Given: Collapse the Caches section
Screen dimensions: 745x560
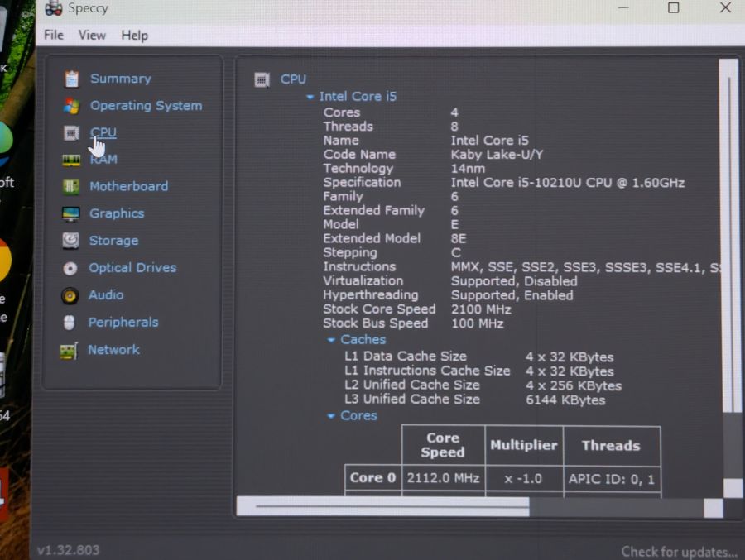Looking at the screenshot, I should [331, 340].
